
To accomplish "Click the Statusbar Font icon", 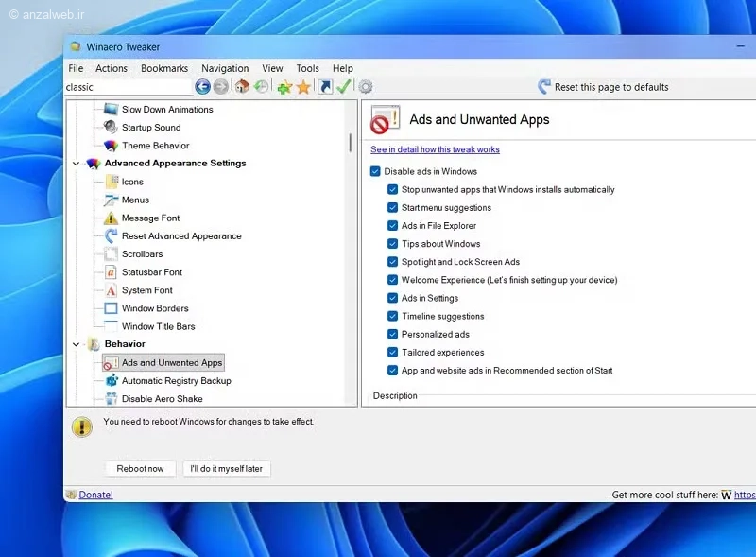I will [111, 272].
